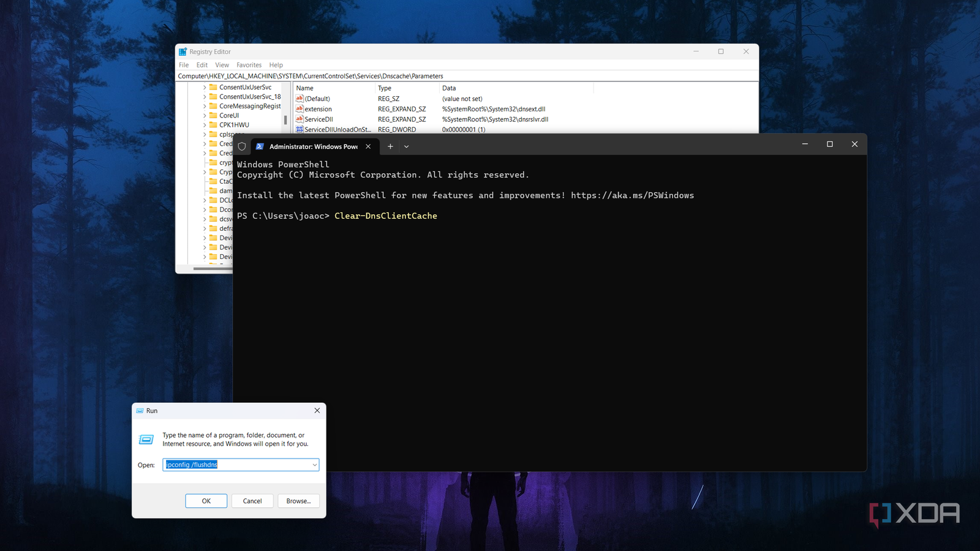Expand the CPK1HWU registry key
Viewport: 980px width, 551px height.
(205, 125)
